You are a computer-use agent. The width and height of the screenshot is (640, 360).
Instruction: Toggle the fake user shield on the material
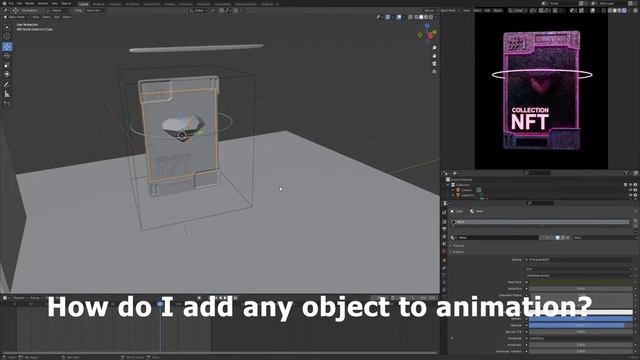(558, 238)
